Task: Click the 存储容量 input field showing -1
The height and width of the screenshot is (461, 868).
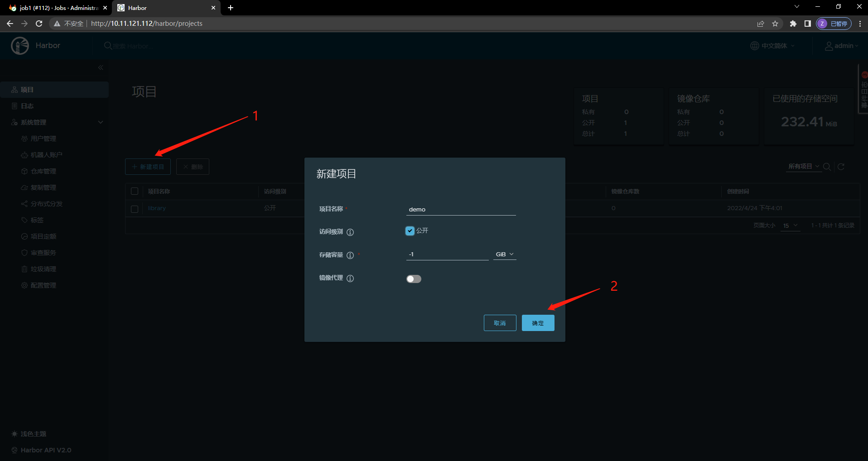Action: pos(448,254)
